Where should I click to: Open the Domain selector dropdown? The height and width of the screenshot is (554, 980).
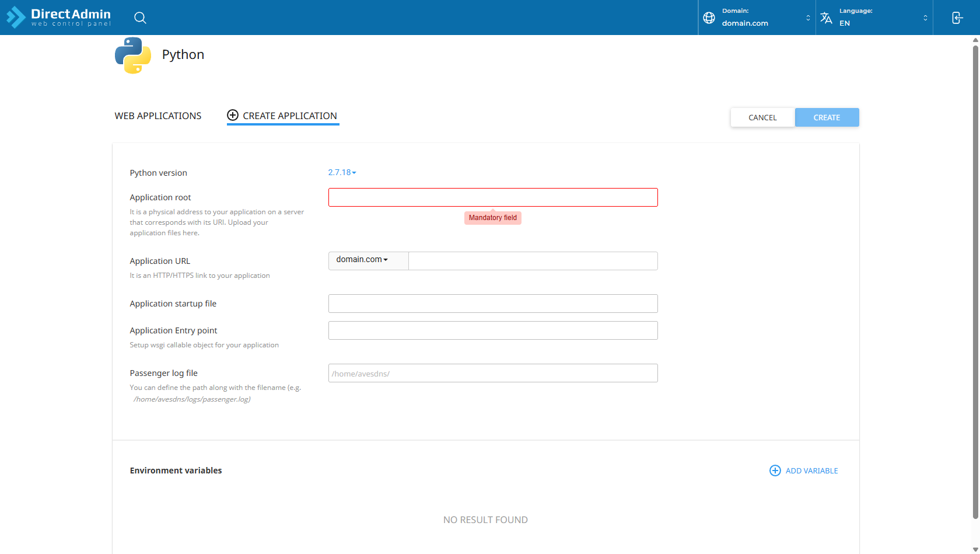tap(757, 18)
